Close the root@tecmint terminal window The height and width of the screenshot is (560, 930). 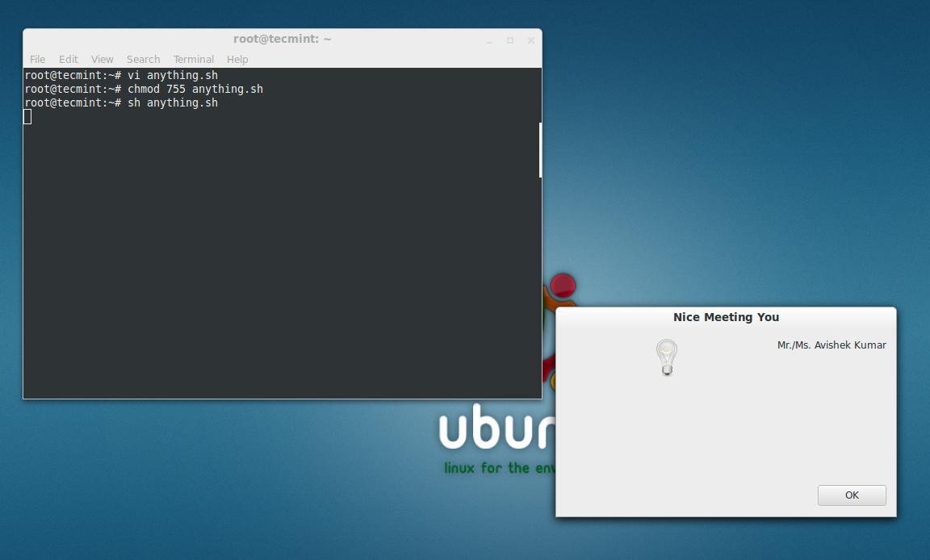pos(531,40)
